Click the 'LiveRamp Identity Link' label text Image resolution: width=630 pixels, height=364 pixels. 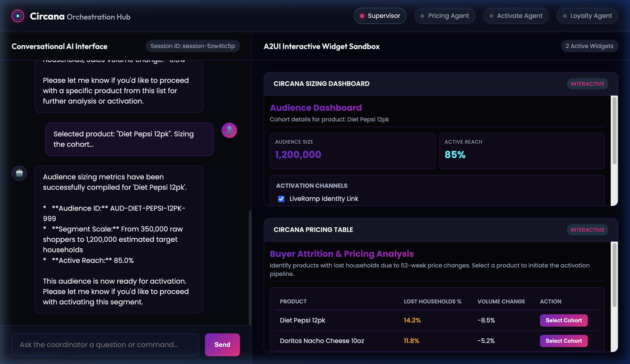[324, 198]
